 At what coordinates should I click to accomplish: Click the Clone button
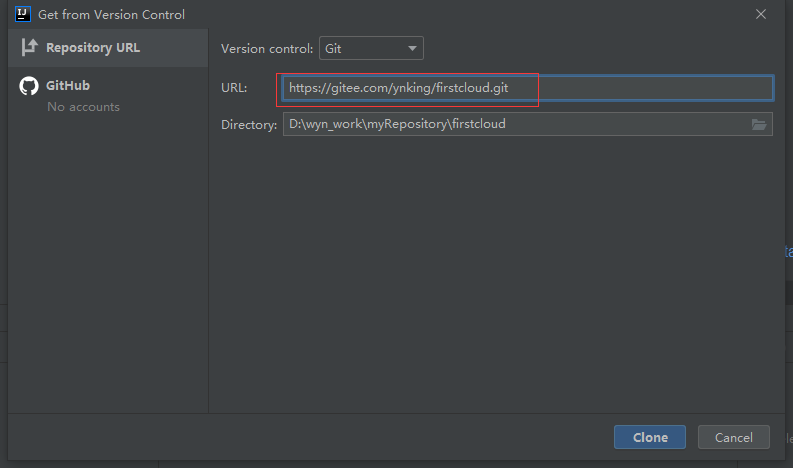[x=650, y=437]
